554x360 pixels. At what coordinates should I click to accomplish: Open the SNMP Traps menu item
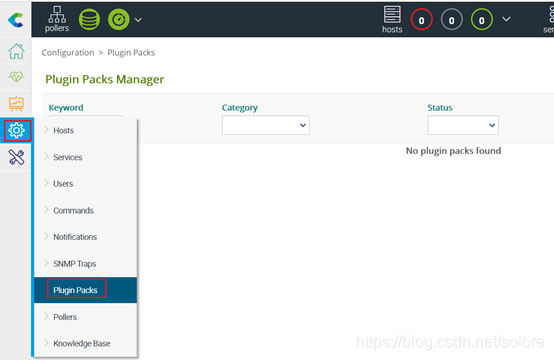click(x=86, y=264)
